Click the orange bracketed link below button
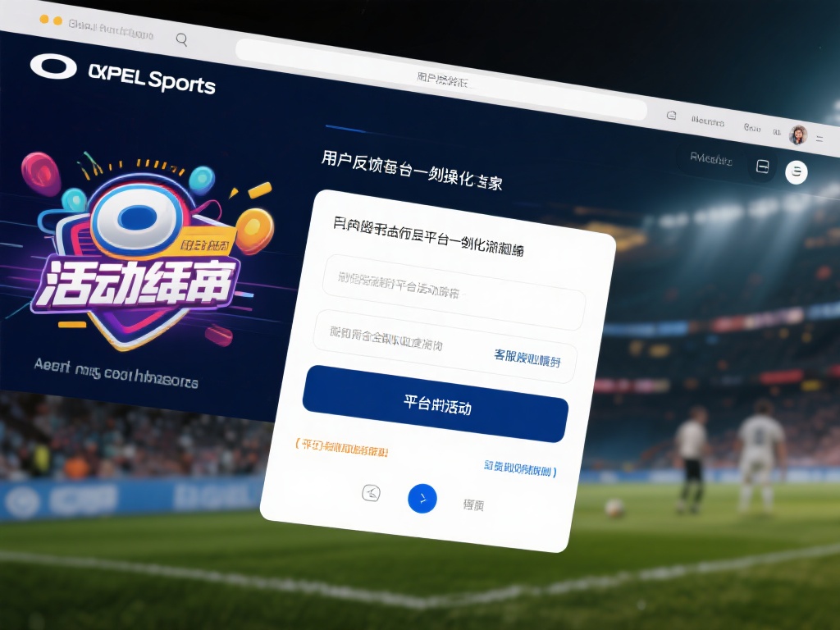 coord(341,447)
